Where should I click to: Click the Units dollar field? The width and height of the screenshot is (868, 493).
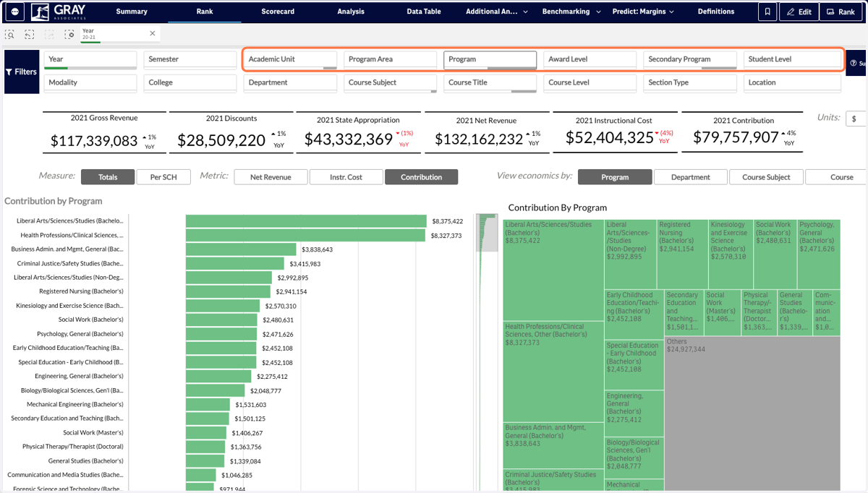(856, 119)
